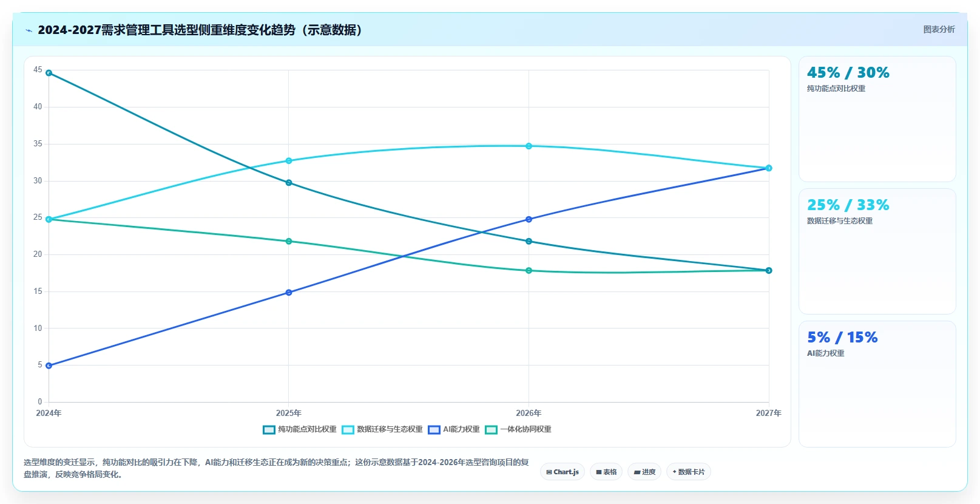Click the 表格 tag text
Screen dimensions: 980x504
coord(610,472)
